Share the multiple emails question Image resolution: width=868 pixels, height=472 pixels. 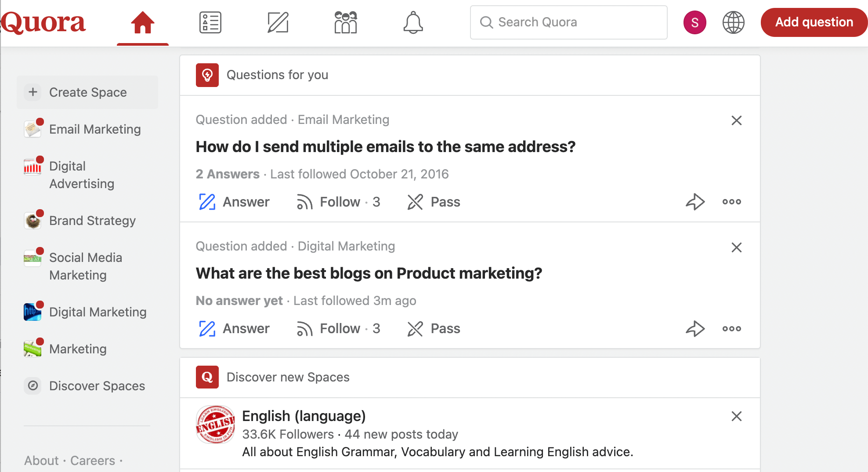point(695,202)
